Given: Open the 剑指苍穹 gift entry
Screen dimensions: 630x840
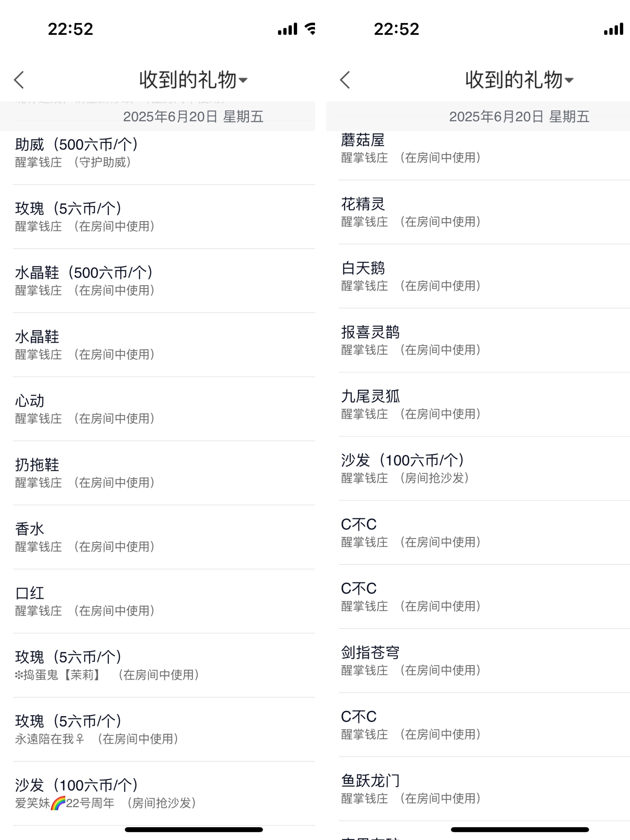Looking at the screenshot, I should pyautogui.click(x=484, y=661).
